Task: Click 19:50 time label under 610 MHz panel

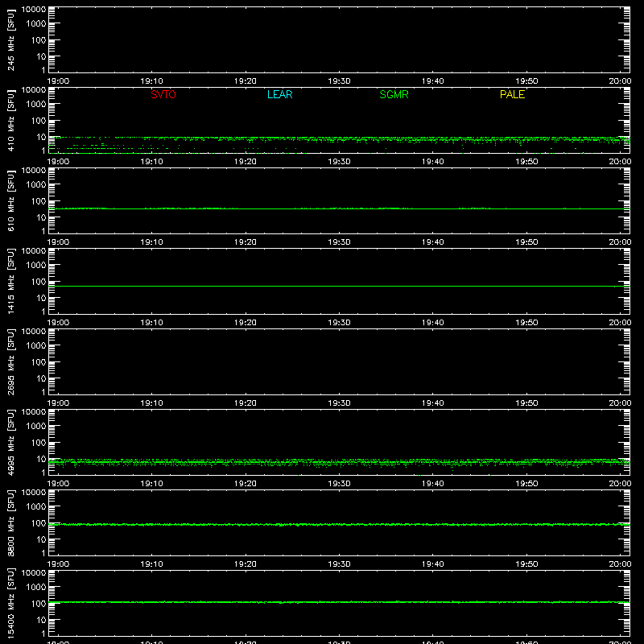Action: [526, 242]
